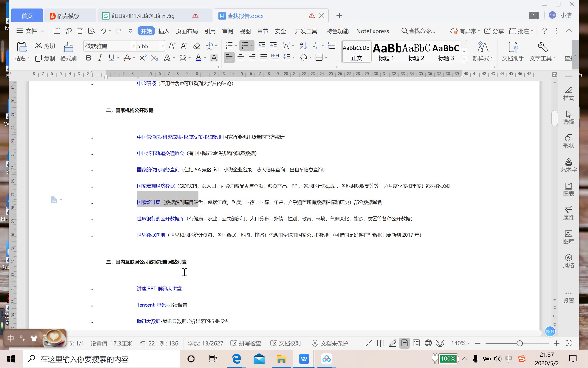
Task: Expand line spacing dropdown
Action: tap(293, 58)
